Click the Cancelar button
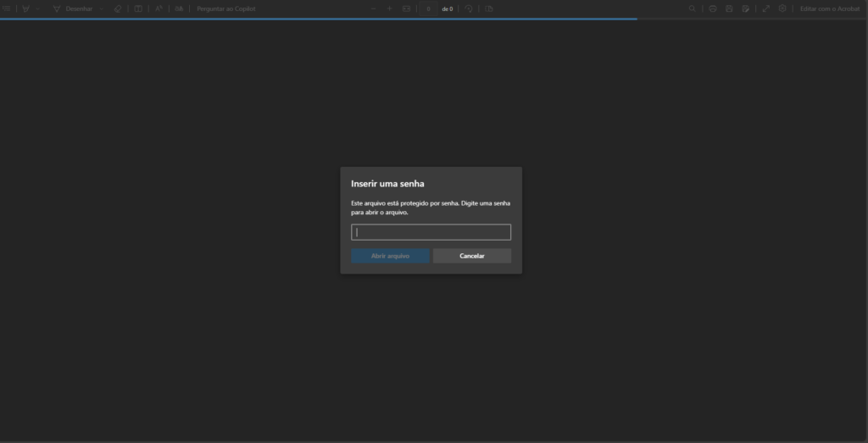This screenshot has height=443, width=868. [471, 256]
